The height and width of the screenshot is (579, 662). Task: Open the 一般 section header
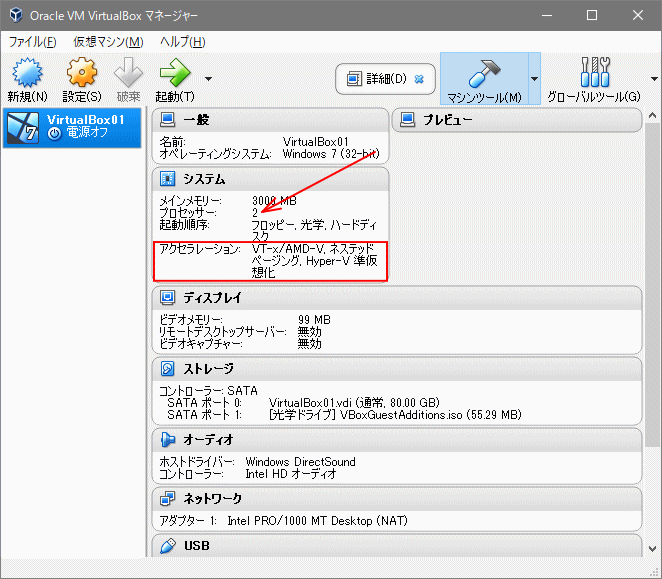[270, 120]
